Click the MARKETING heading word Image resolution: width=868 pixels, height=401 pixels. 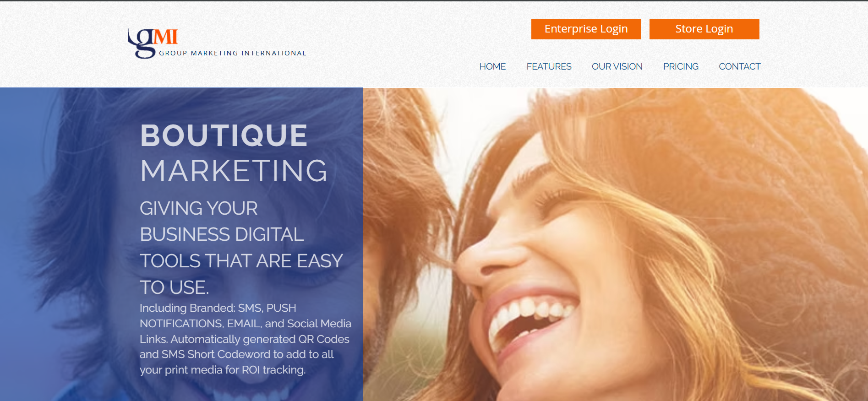(x=234, y=171)
